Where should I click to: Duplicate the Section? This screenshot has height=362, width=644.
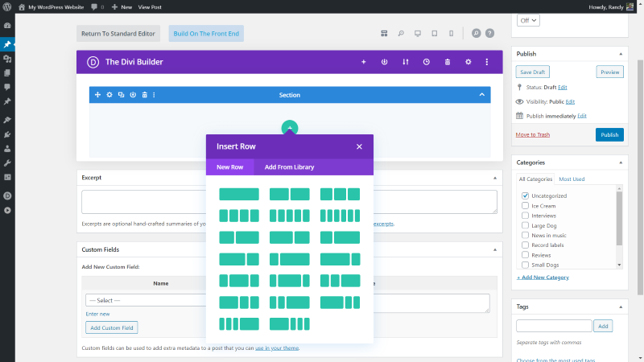[x=122, y=95]
